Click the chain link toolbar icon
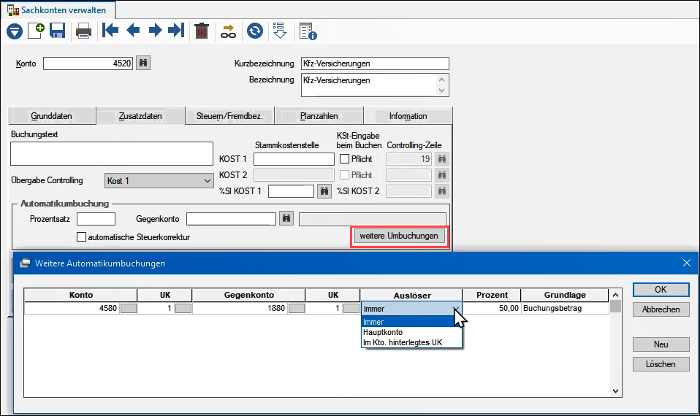This screenshot has height=416, width=700. (228, 31)
